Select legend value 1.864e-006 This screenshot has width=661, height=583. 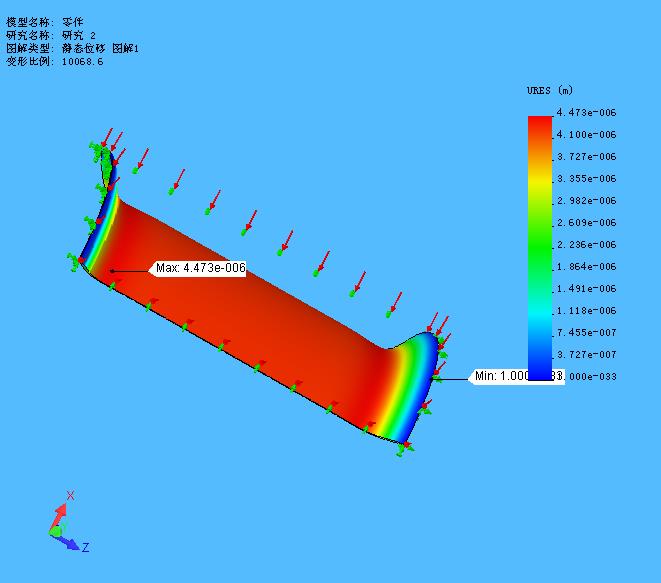(x=586, y=266)
